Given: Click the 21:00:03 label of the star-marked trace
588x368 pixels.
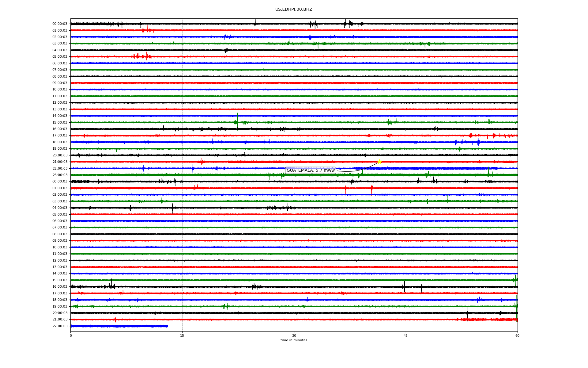Looking at the screenshot, I should pyautogui.click(x=60, y=162).
